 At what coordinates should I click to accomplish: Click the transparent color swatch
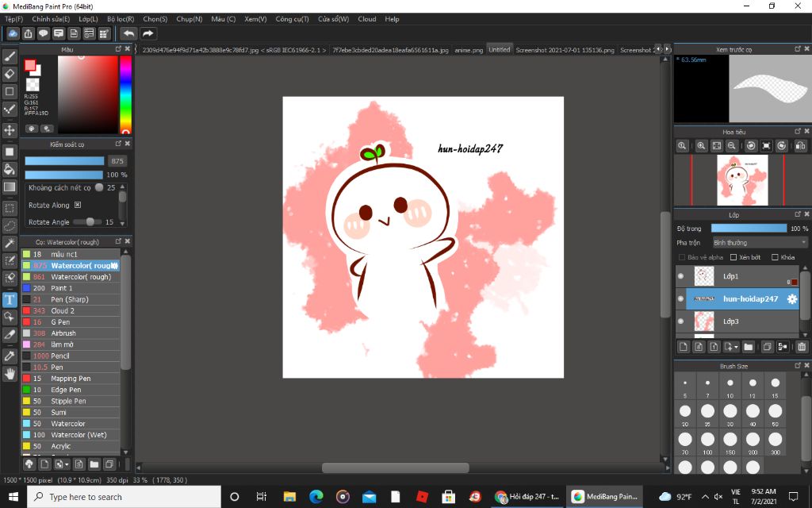tap(33, 84)
